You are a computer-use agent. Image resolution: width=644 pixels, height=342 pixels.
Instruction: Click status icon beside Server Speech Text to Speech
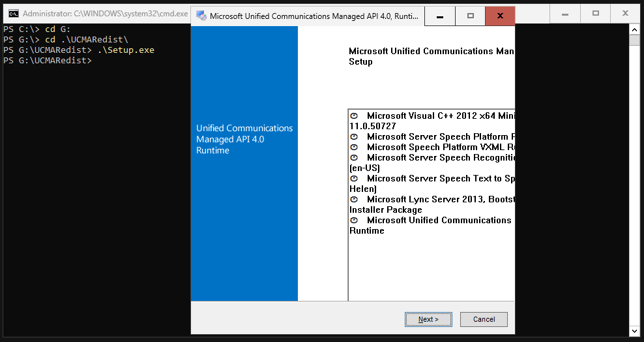point(354,179)
